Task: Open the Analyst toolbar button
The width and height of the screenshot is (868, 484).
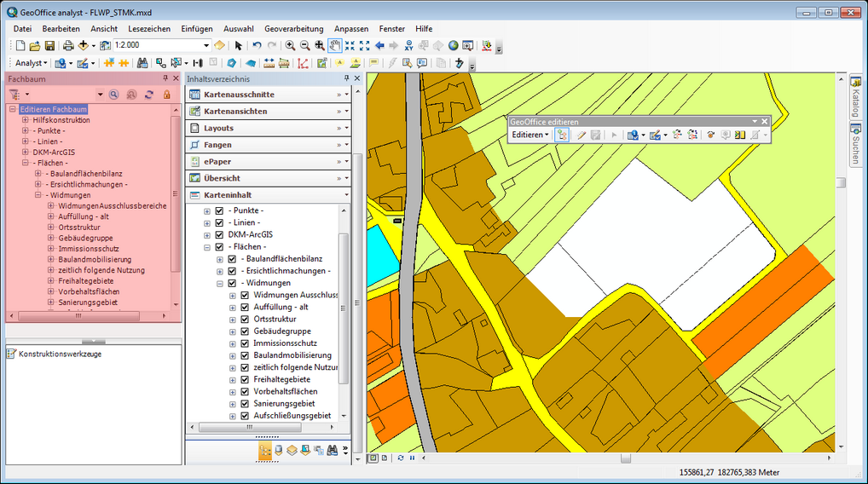Action: coord(32,63)
